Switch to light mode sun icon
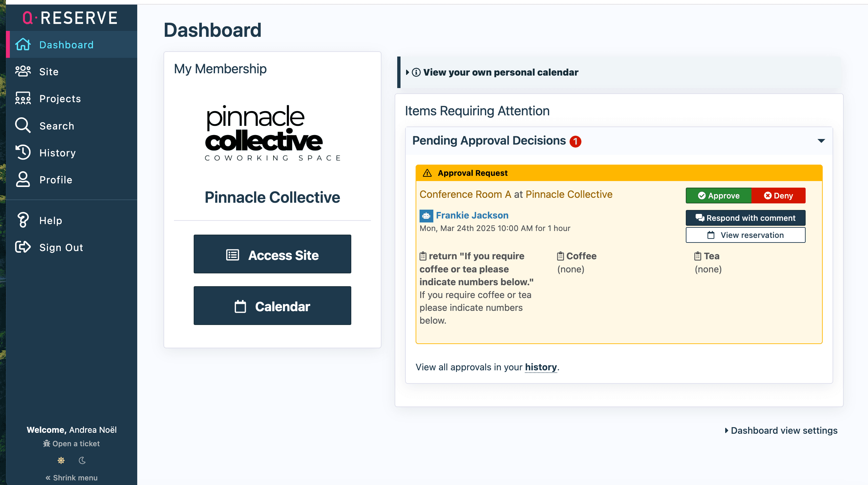 pyautogui.click(x=61, y=460)
